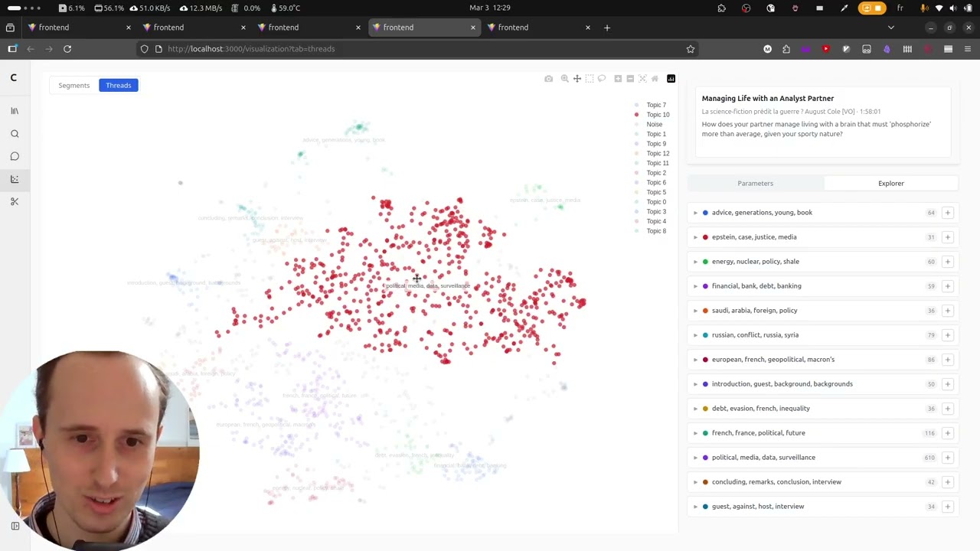Reset plot axes with home icon

coord(655,79)
